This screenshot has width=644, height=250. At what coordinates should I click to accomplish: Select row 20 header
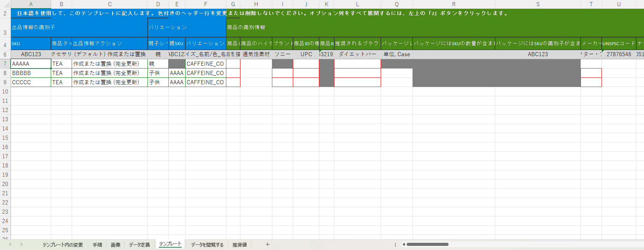[x=5, y=184]
